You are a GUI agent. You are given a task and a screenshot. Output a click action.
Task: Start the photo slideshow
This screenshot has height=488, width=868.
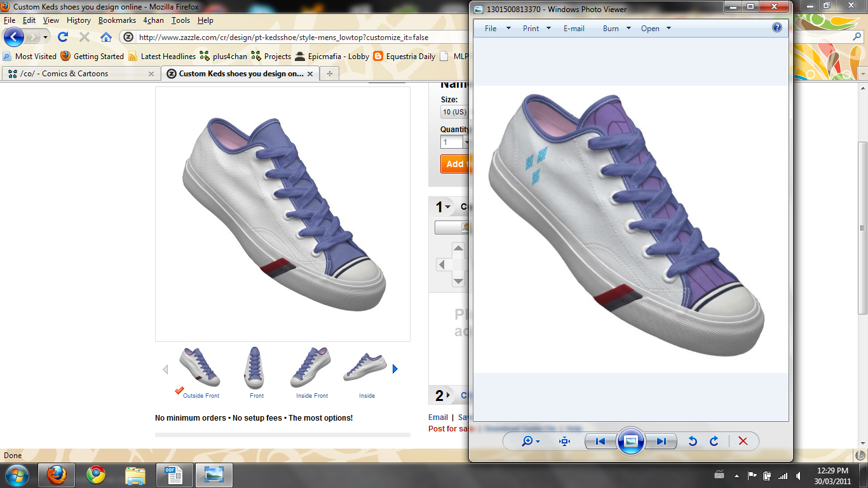(630, 441)
